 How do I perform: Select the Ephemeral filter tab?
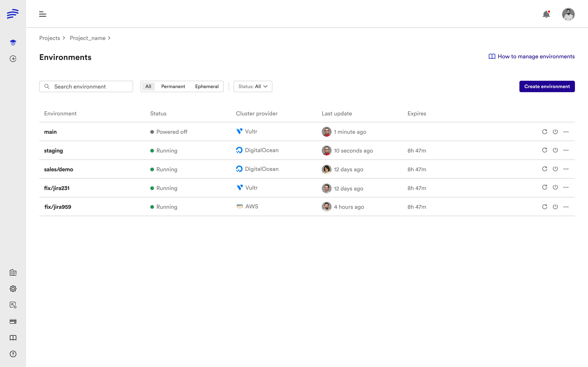point(207,86)
